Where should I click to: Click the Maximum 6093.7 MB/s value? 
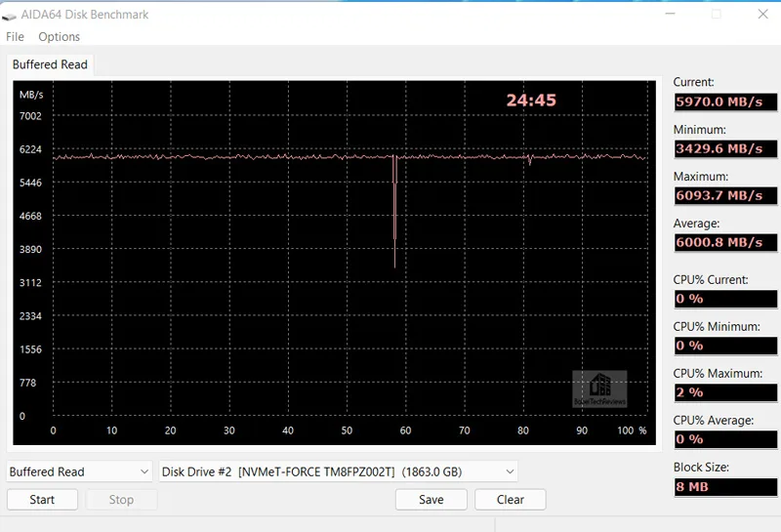click(725, 196)
